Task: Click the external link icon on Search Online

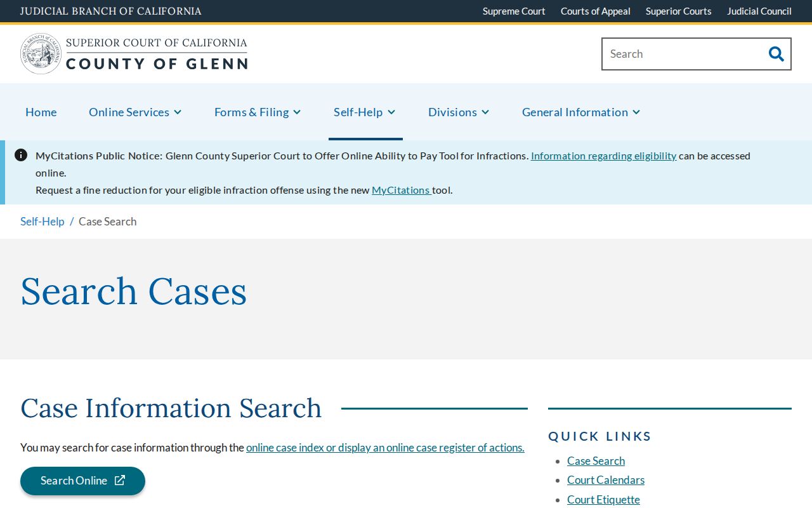Action: pos(120,480)
